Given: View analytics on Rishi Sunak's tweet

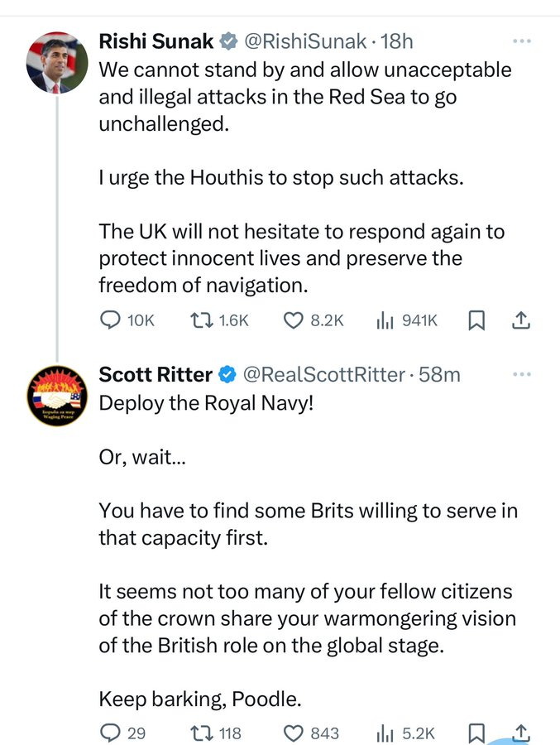Looking at the screenshot, I should pyautogui.click(x=385, y=320).
